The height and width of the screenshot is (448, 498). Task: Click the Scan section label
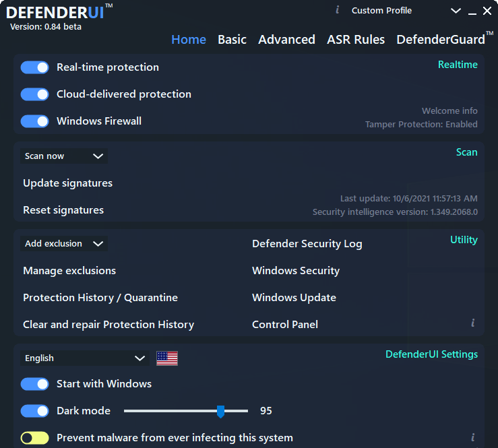pos(466,152)
